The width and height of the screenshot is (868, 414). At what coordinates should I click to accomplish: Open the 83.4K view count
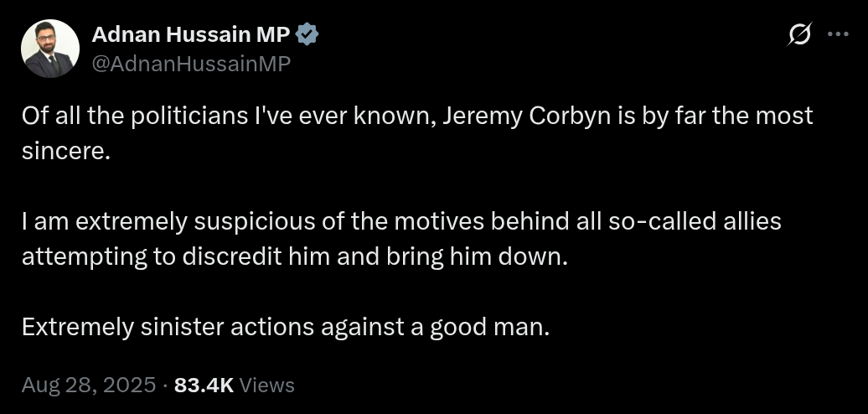coord(204,385)
